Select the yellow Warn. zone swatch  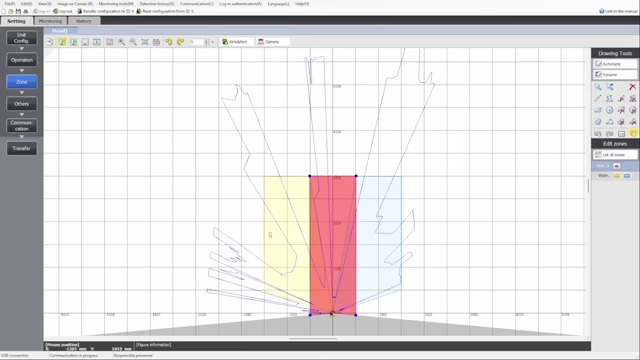[x=617, y=176]
